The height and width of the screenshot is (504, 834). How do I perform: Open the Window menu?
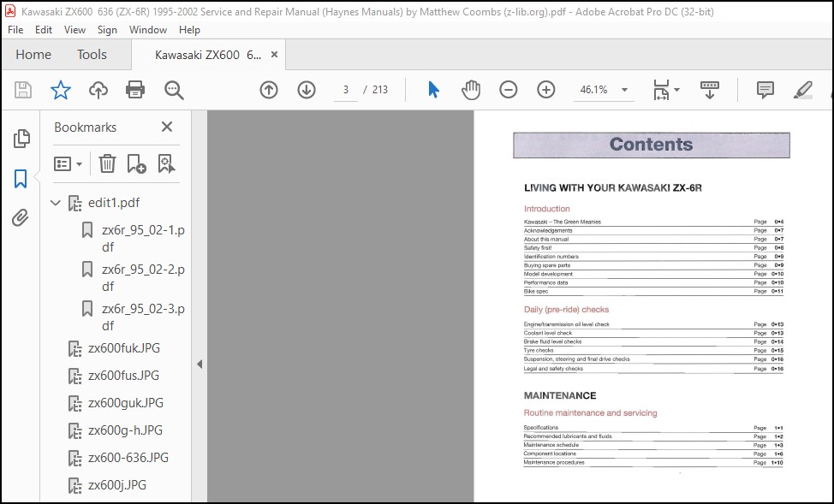(148, 30)
